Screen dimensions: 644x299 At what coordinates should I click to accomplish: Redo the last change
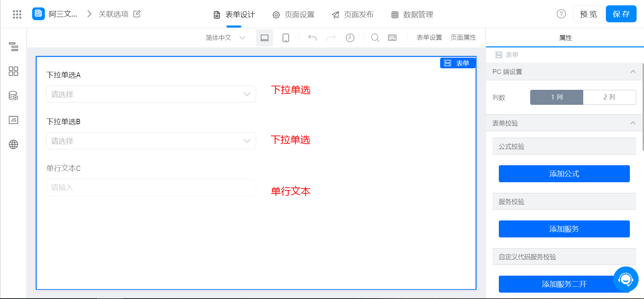(x=331, y=38)
